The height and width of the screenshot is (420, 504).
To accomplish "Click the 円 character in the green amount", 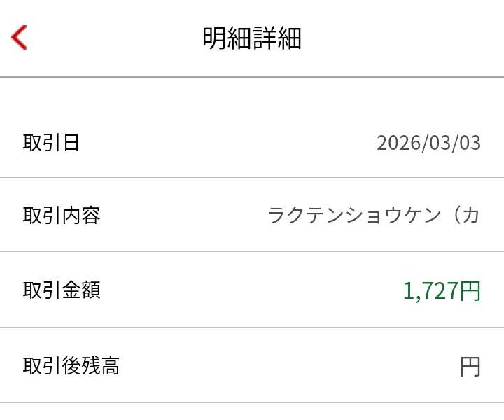I will coord(470,290).
